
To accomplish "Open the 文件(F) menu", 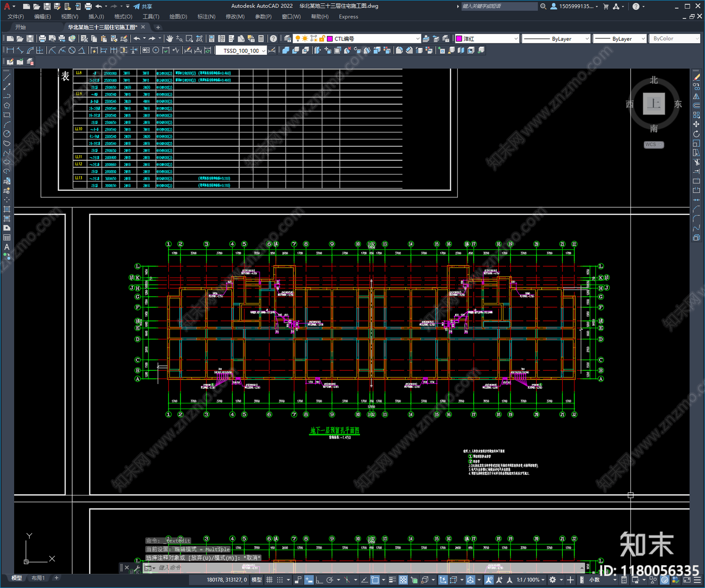I will [15, 17].
